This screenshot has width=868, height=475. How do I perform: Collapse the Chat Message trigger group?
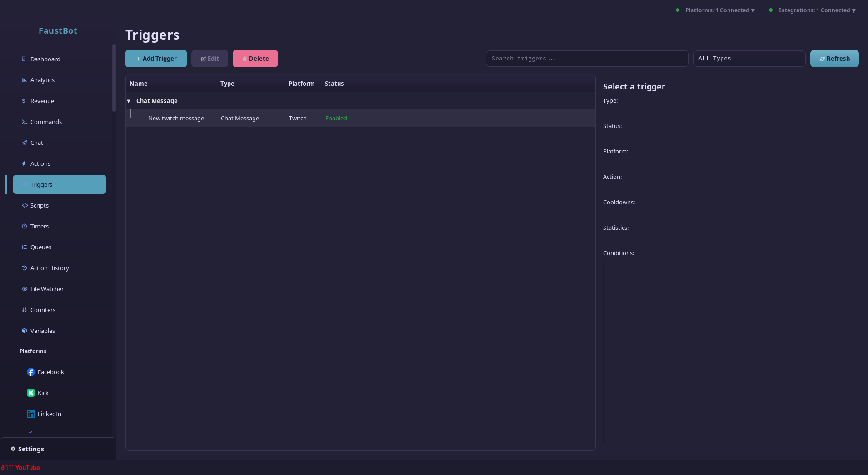[x=129, y=101]
